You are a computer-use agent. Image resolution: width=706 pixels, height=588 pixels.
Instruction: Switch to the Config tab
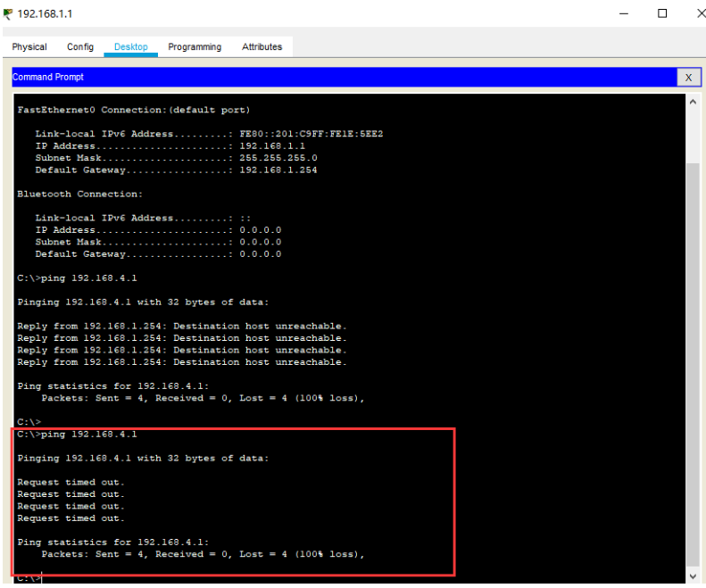click(80, 46)
